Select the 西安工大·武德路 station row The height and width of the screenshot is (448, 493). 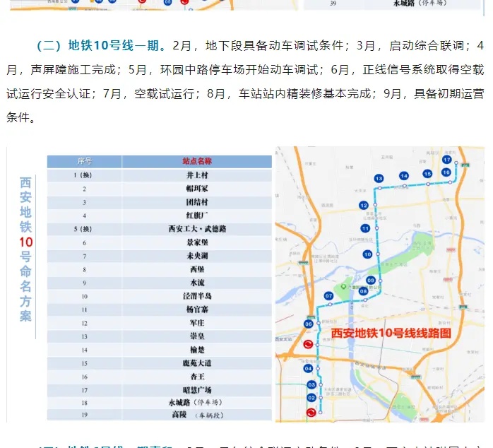[197, 229]
